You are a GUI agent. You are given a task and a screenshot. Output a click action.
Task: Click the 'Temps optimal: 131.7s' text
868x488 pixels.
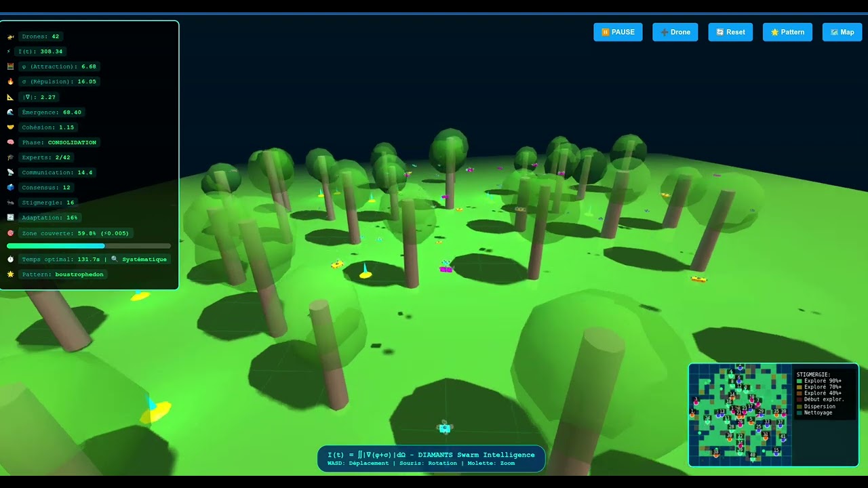[60, 259]
